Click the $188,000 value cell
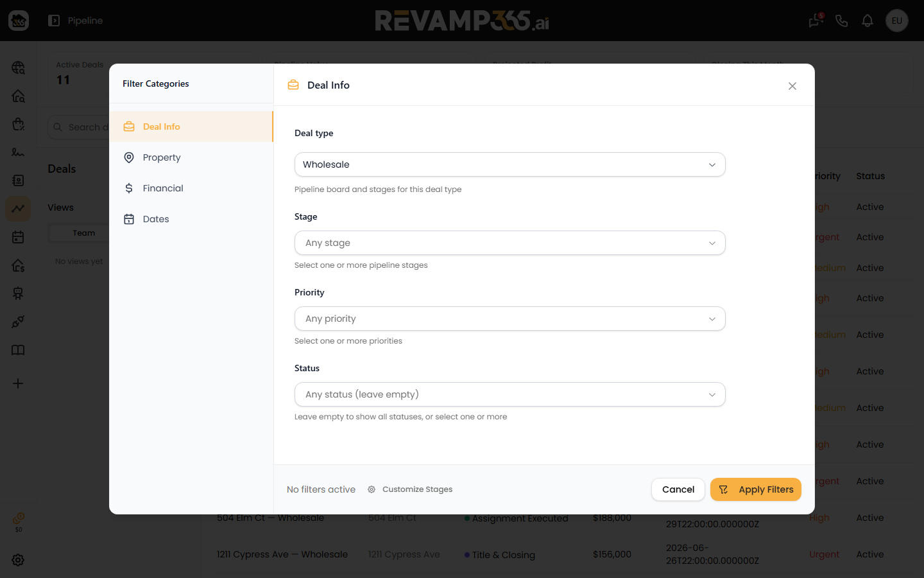 [x=612, y=518]
